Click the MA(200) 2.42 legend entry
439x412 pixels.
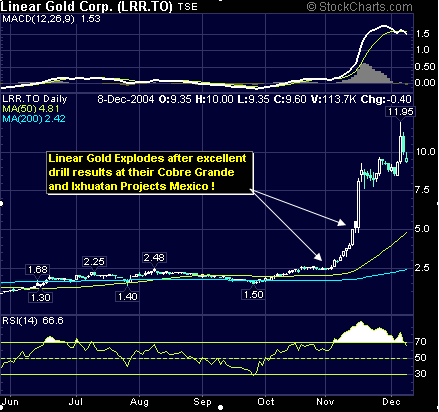click(x=34, y=119)
